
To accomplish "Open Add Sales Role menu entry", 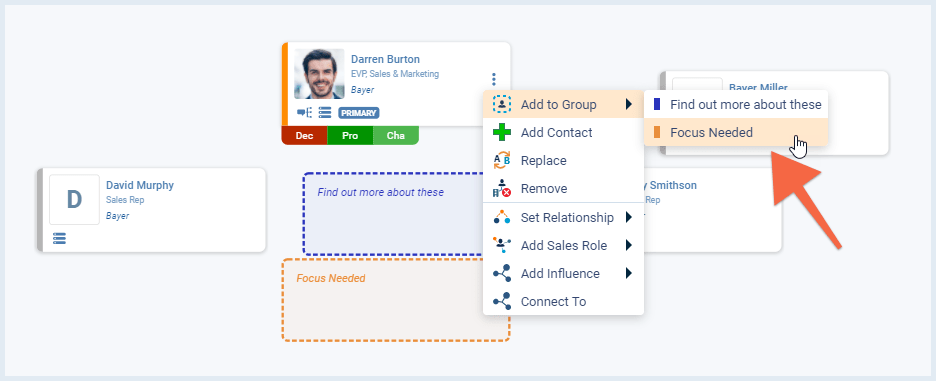I will pyautogui.click(x=563, y=245).
